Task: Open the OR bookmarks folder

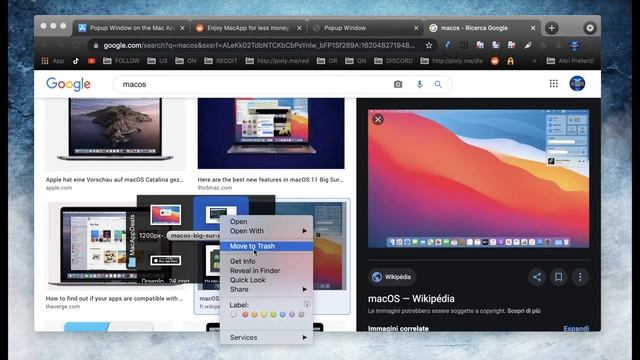Action: click(327, 61)
